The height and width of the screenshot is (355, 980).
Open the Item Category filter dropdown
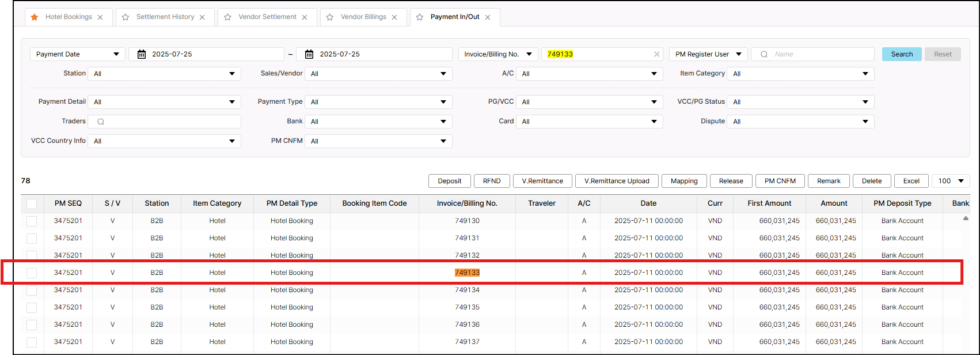800,74
